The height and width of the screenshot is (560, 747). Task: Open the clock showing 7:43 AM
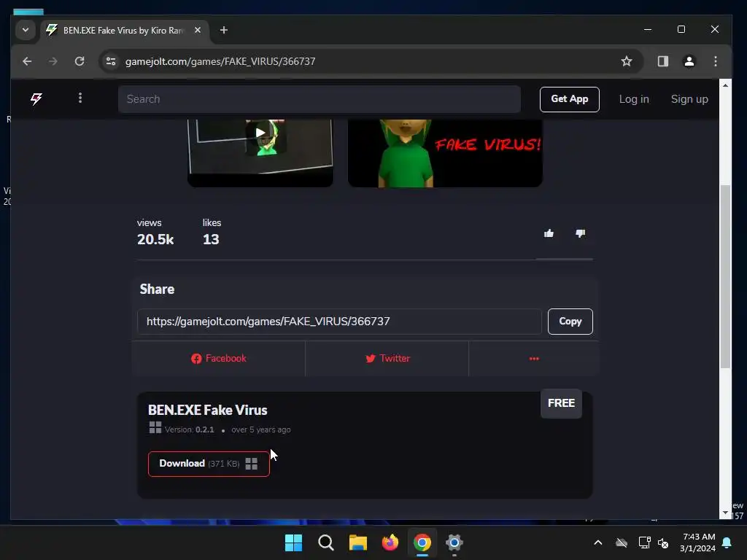[698, 542]
